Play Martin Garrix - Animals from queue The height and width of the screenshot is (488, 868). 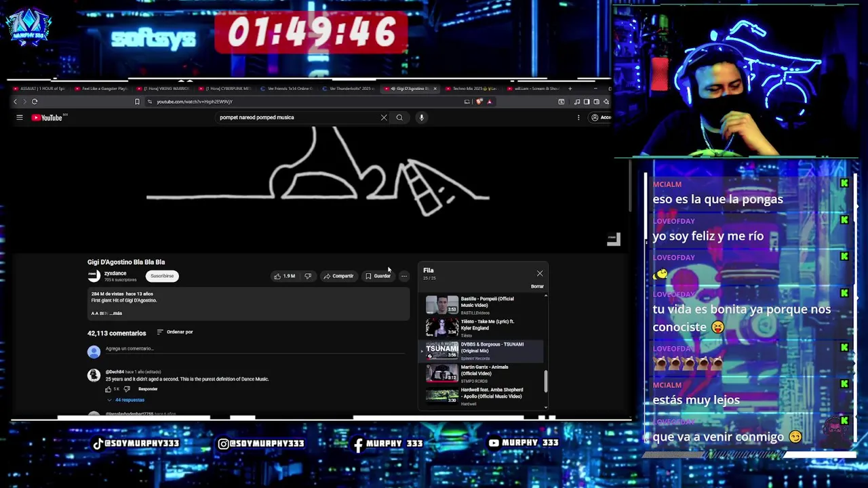click(482, 373)
